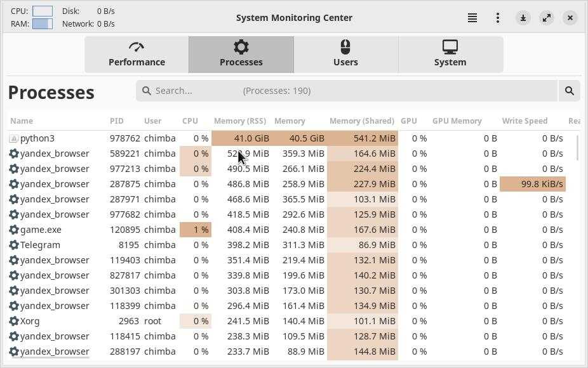The height and width of the screenshot is (368, 588).
Task: Click the download arrow window button
Action: [x=523, y=18]
